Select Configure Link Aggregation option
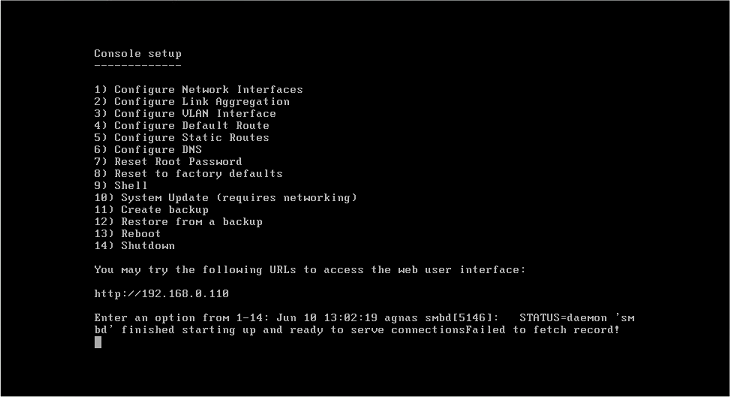This screenshot has height=398, width=730. [192, 101]
